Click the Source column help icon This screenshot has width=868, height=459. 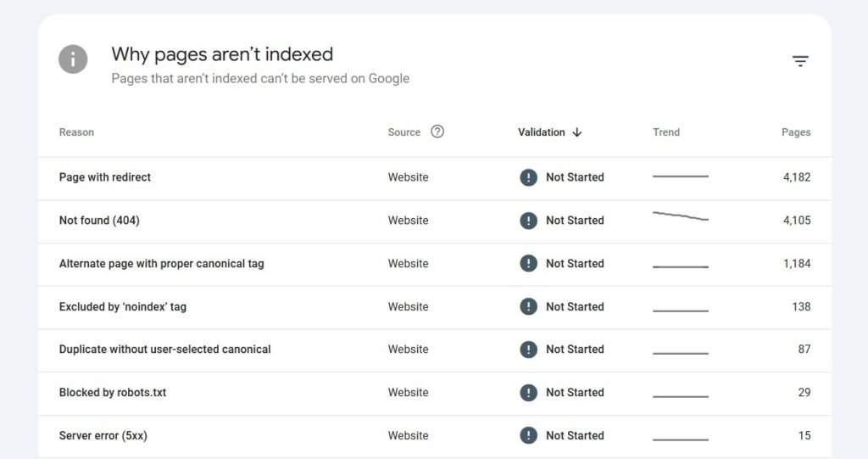[x=437, y=132]
